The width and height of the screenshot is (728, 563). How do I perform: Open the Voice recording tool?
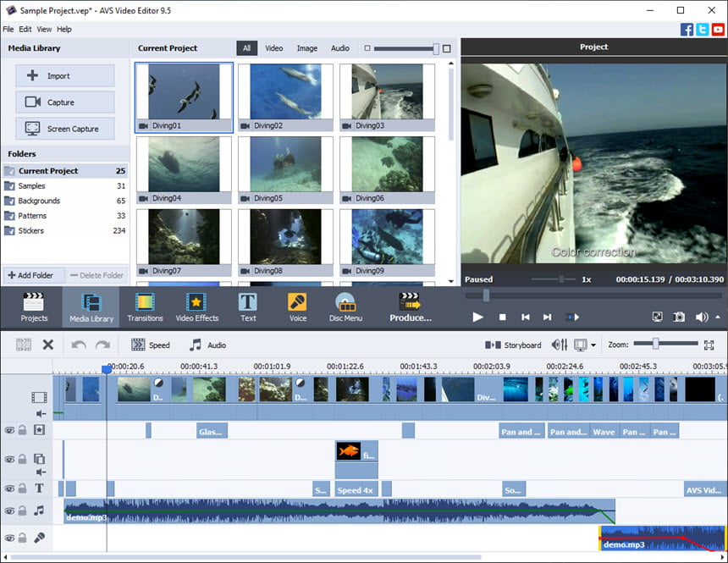(298, 307)
